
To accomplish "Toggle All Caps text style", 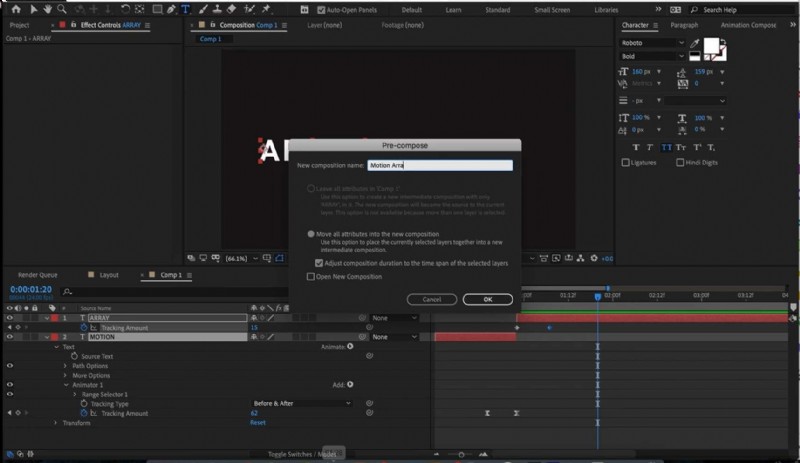I will [666, 148].
